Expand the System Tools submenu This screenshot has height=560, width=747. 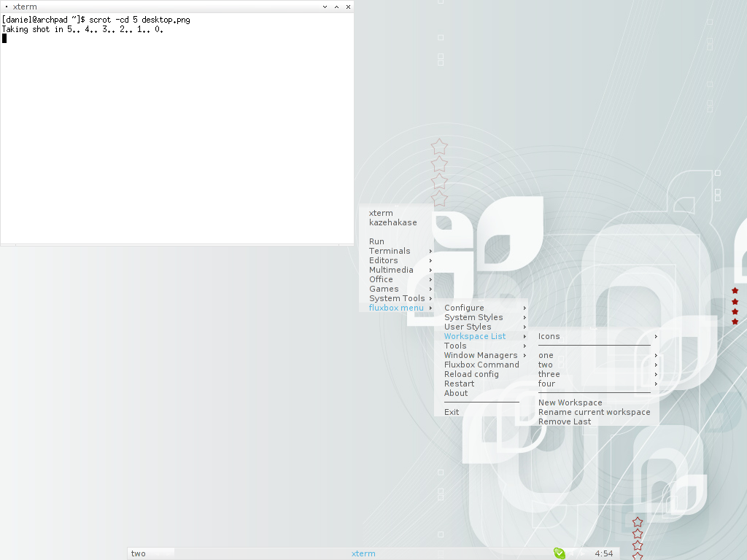pyautogui.click(x=396, y=298)
